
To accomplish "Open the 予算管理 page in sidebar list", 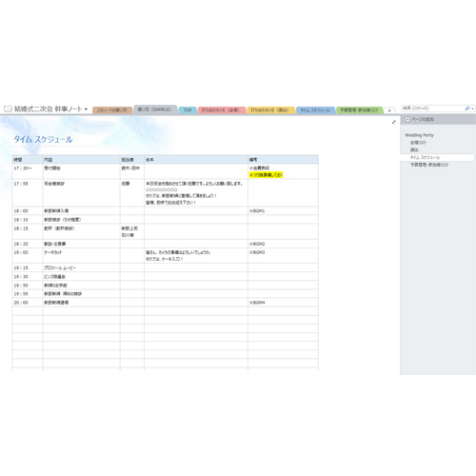I will tap(429, 165).
